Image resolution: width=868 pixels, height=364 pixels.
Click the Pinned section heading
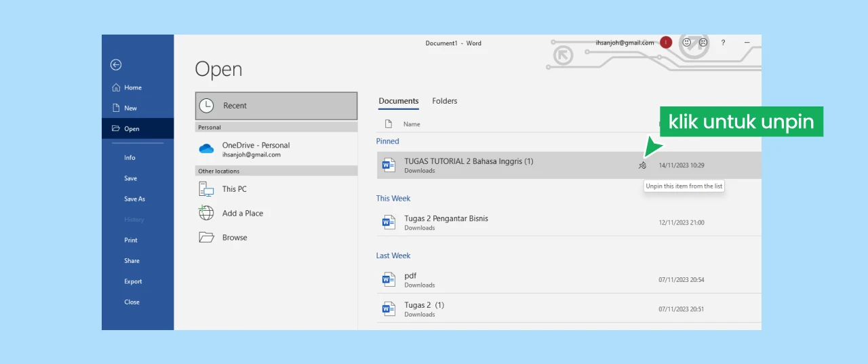388,141
